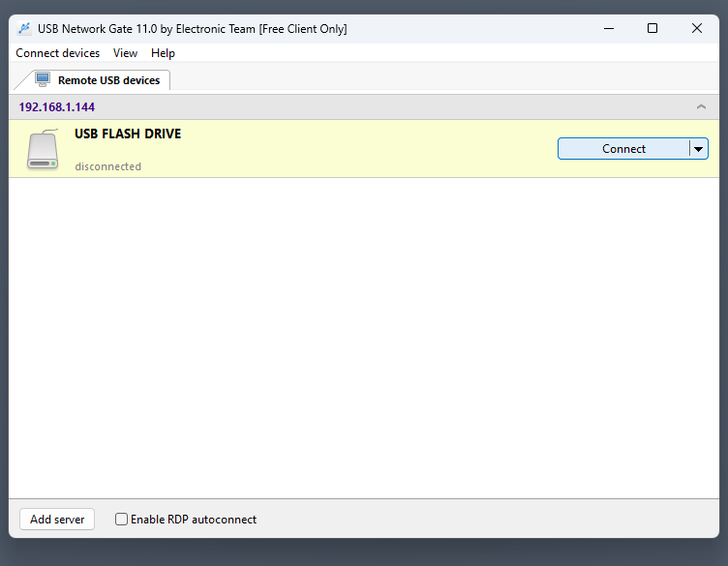Open the View menu
The height and width of the screenshot is (566, 728).
pyautogui.click(x=125, y=53)
